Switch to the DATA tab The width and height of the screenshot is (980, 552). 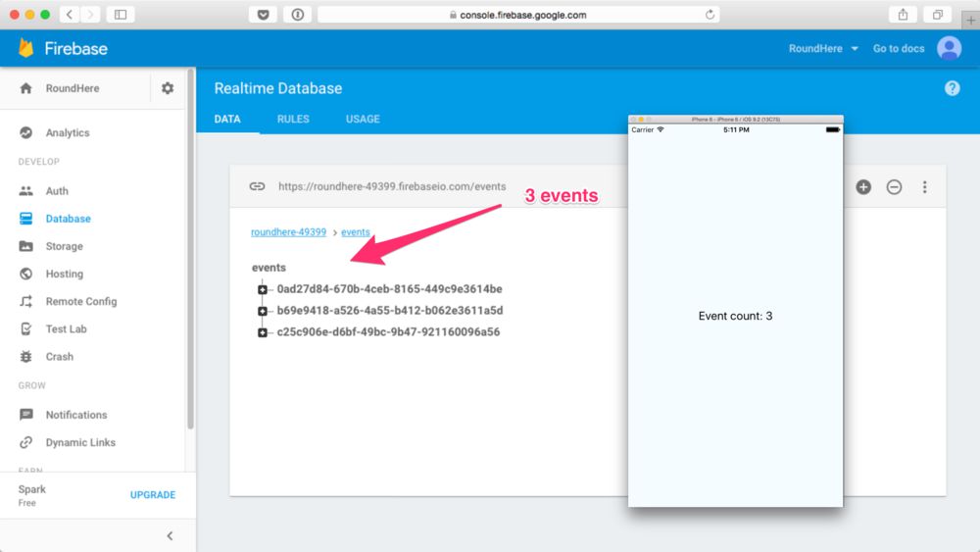click(x=227, y=119)
